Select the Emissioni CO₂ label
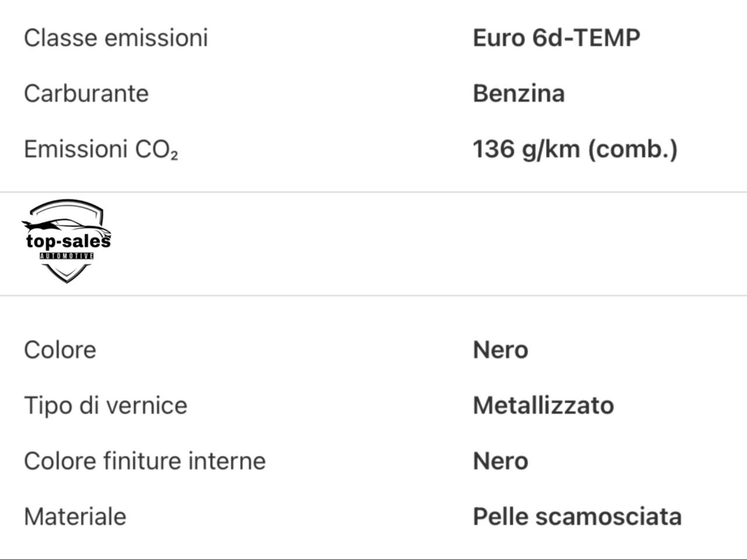The height and width of the screenshot is (560, 747). coord(101,149)
